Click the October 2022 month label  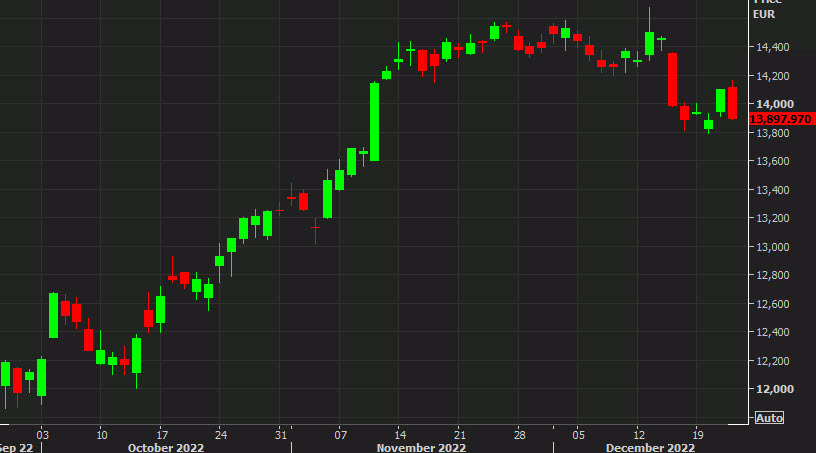coord(165,448)
